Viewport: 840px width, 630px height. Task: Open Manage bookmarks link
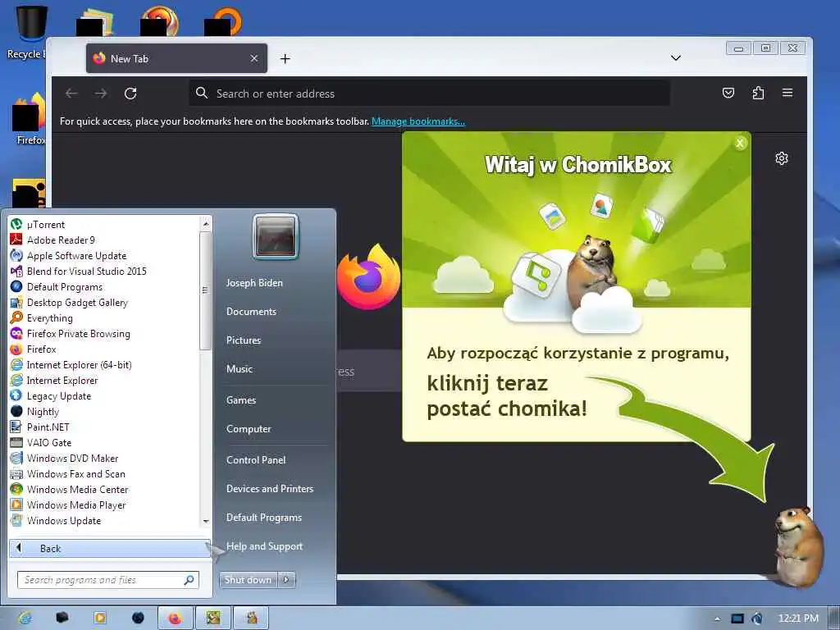418,121
